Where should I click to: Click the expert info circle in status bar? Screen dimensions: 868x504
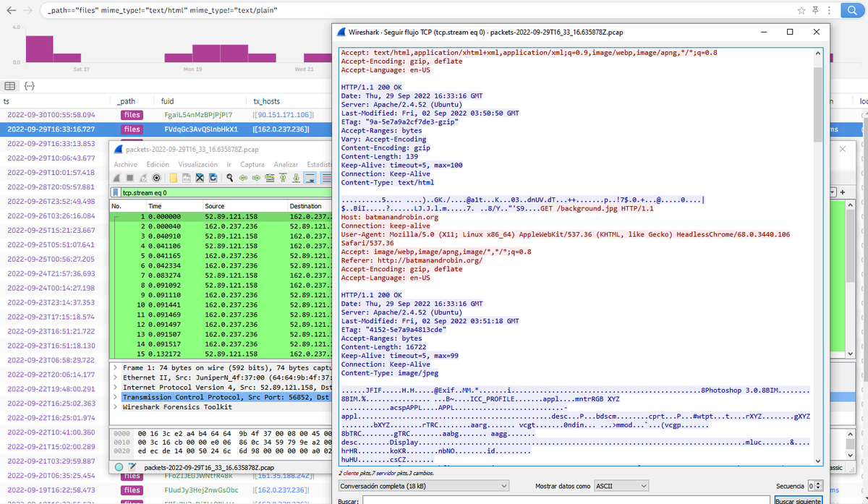[x=119, y=468]
